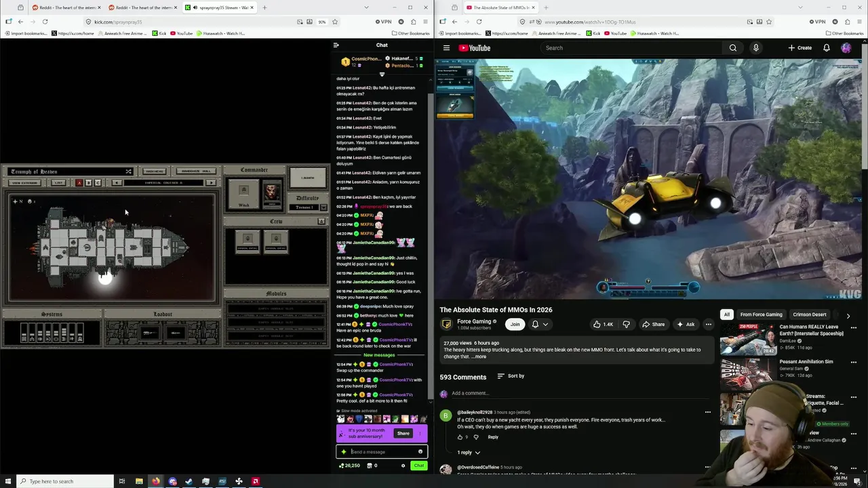868x488 pixels.
Task: Click the Crew panel expand button
Action: [321, 222]
